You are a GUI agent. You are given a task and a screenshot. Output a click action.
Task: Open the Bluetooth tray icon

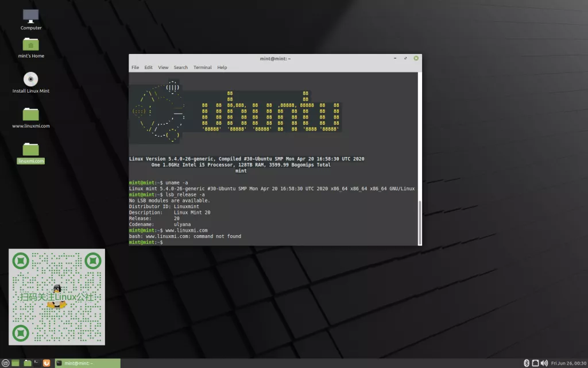[526, 363]
